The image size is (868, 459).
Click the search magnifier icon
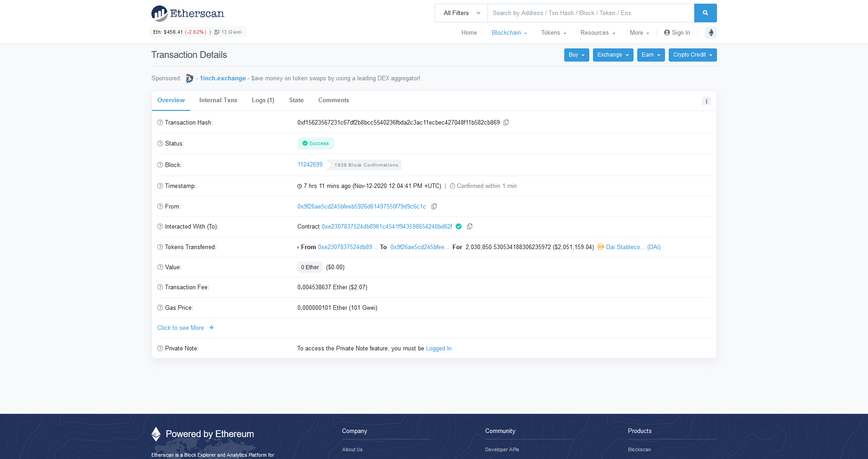705,13
